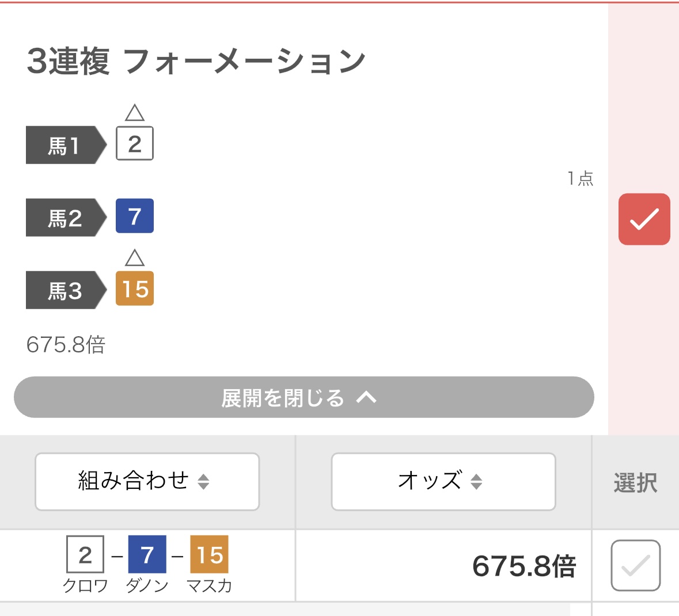
Task: Click the triangle mark above horse number 15
Action: pos(135,258)
